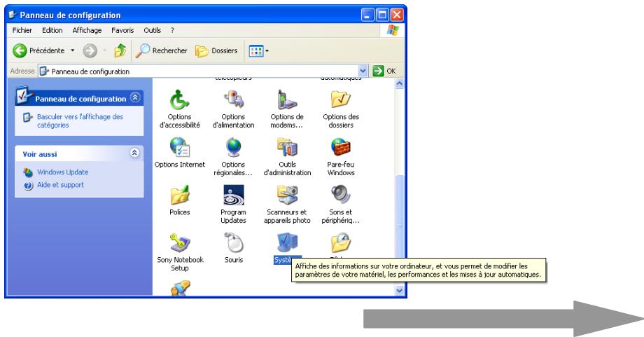644x337 pixels.
Task: Open Souris mouse settings icon
Action: [x=233, y=242]
